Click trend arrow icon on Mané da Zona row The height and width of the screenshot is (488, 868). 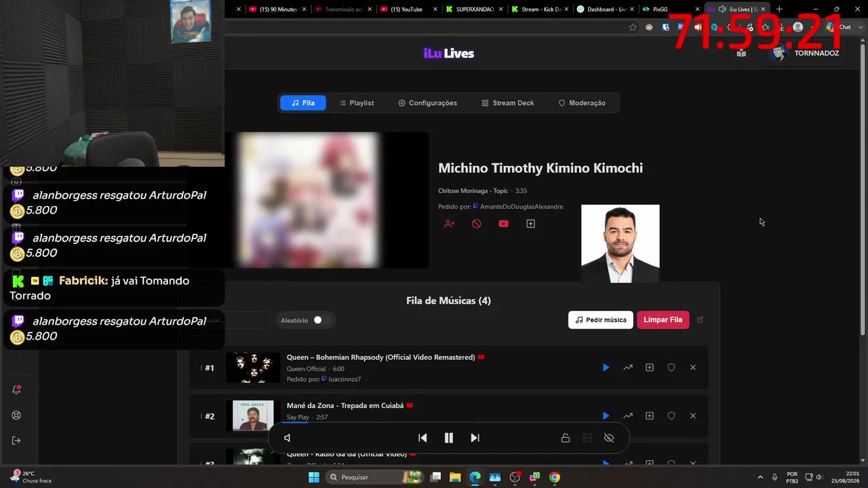[628, 415]
